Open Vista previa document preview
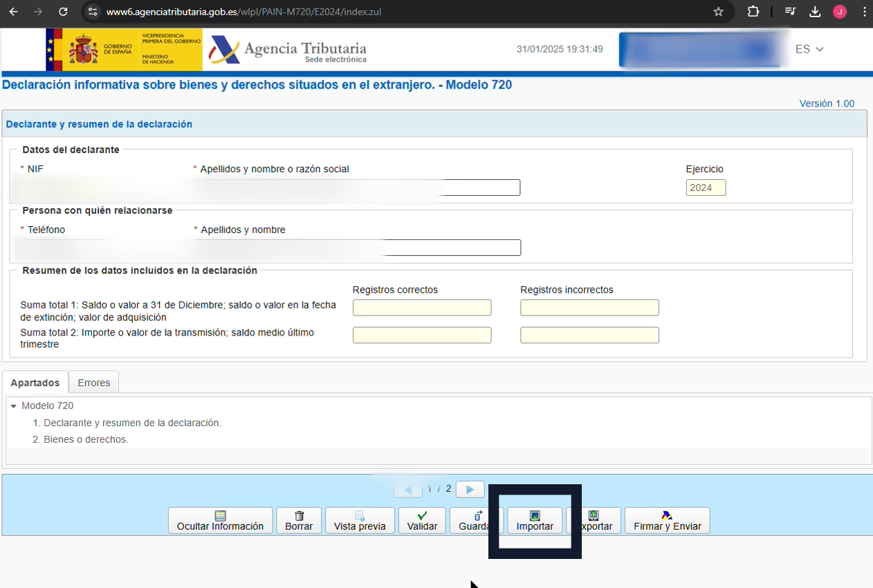873x588 pixels. pyautogui.click(x=360, y=520)
